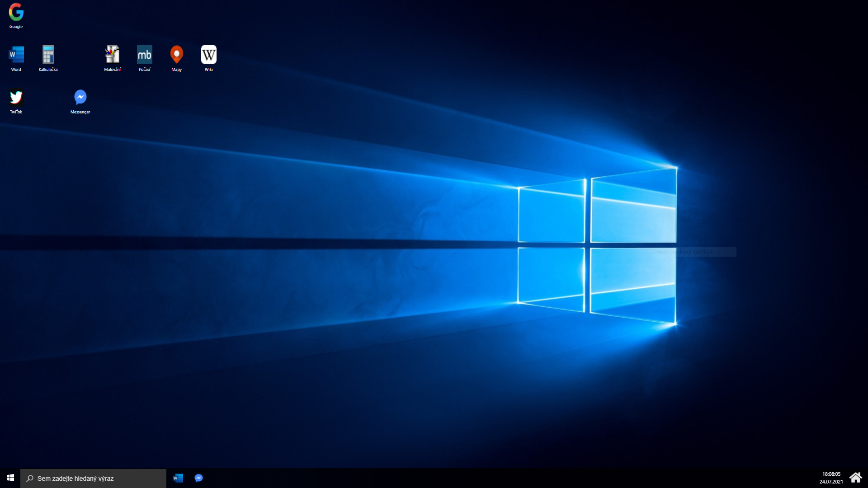Viewport: 868px width, 488px height.
Task: Open the Twitter bird desktop icon
Action: tap(16, 101)
